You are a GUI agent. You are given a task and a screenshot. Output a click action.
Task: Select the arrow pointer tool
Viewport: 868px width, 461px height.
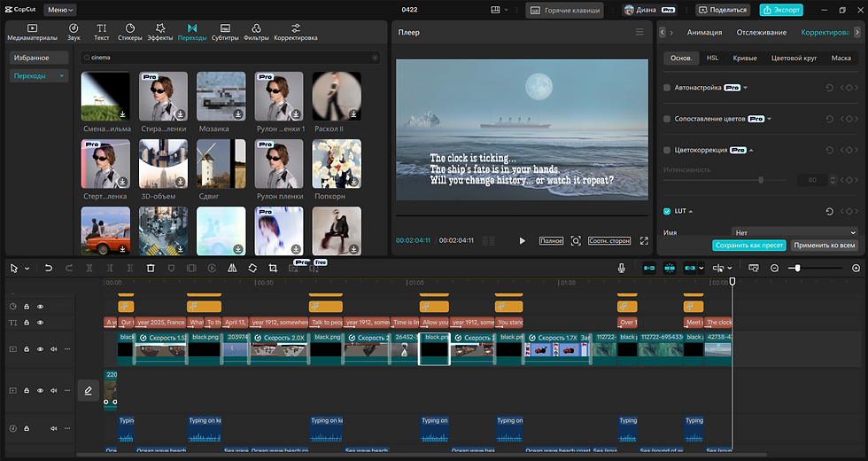14,268
